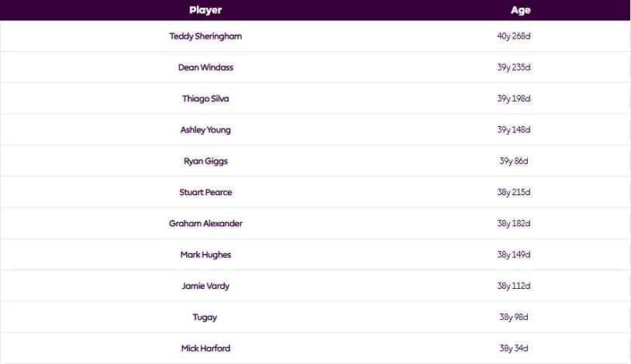The image size is (631, 364).
Task: Select Graham Alexander player name
Action: [x=205, y=223]
